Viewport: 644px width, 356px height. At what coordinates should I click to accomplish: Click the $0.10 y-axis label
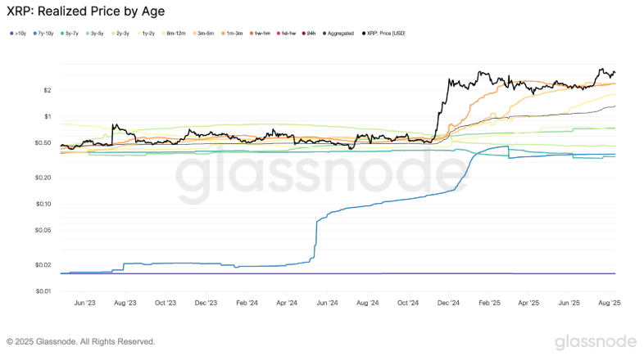point(43,204)
